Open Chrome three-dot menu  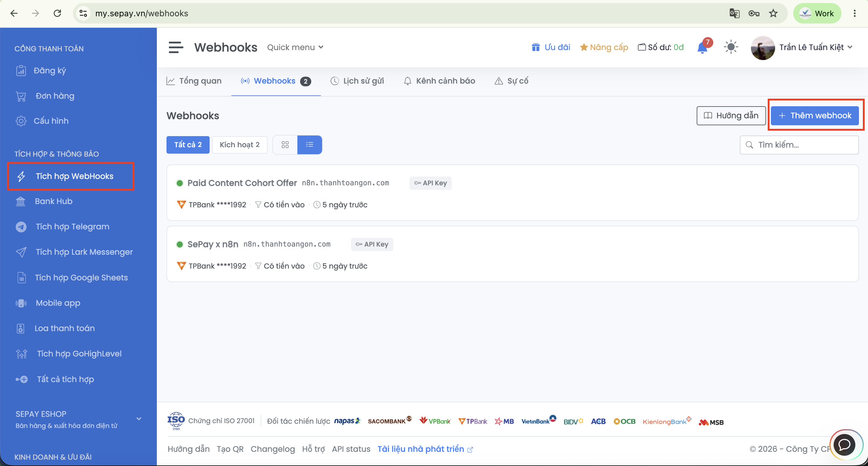[x=854, y=13]
